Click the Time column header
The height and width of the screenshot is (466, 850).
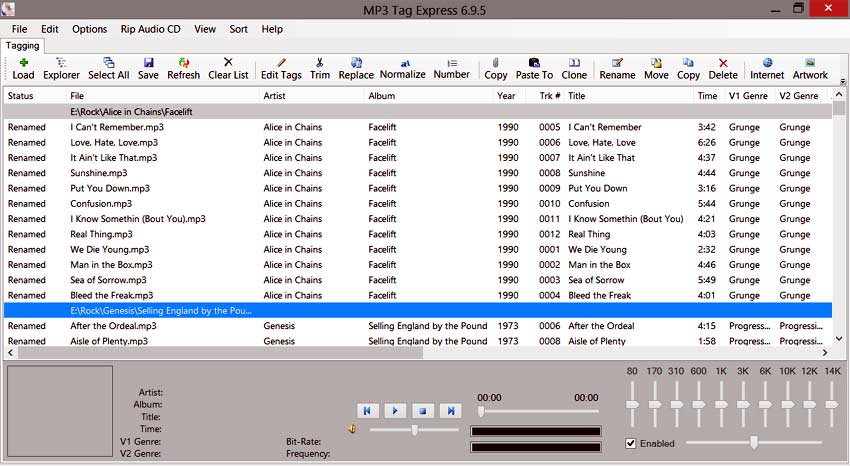tap(709, 96)
